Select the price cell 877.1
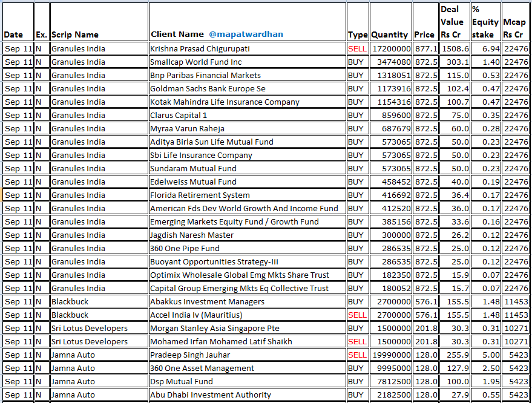Screen dimensions: 532x403 [426, 48]
